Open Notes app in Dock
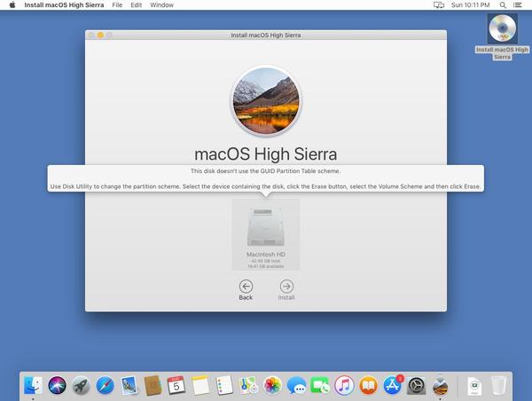The image size is (532, 401). tap(200, 386)
